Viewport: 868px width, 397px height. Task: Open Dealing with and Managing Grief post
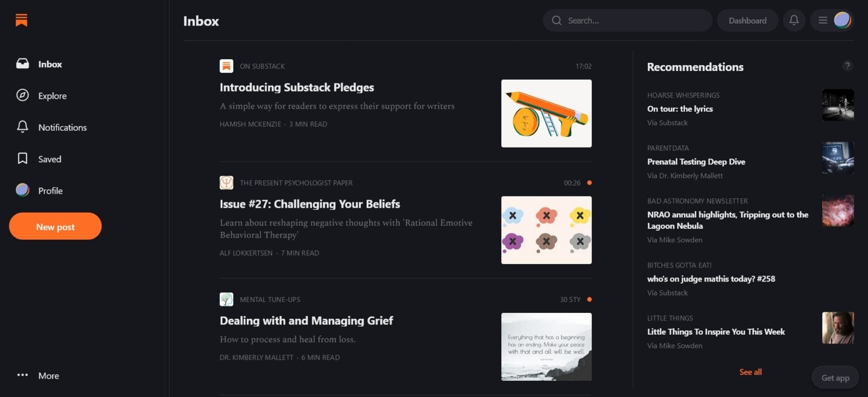coord(306,321)
